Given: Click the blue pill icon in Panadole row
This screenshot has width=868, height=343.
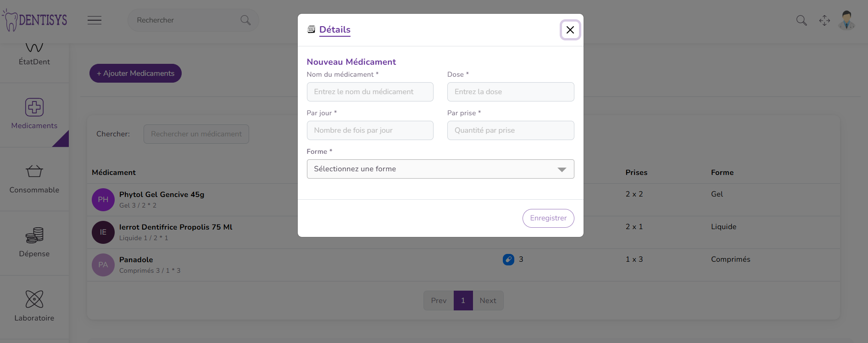Looking at the screenshot, I should click(508, 259).
